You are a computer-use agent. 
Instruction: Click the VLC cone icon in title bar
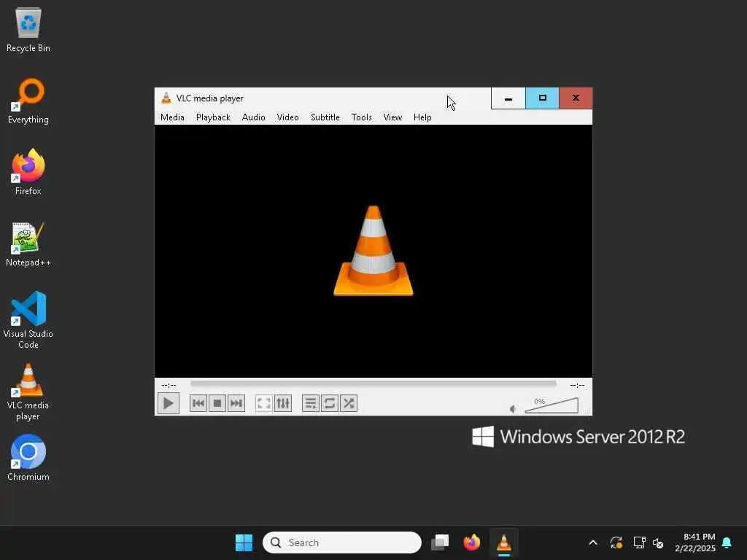tap(166, 98)
